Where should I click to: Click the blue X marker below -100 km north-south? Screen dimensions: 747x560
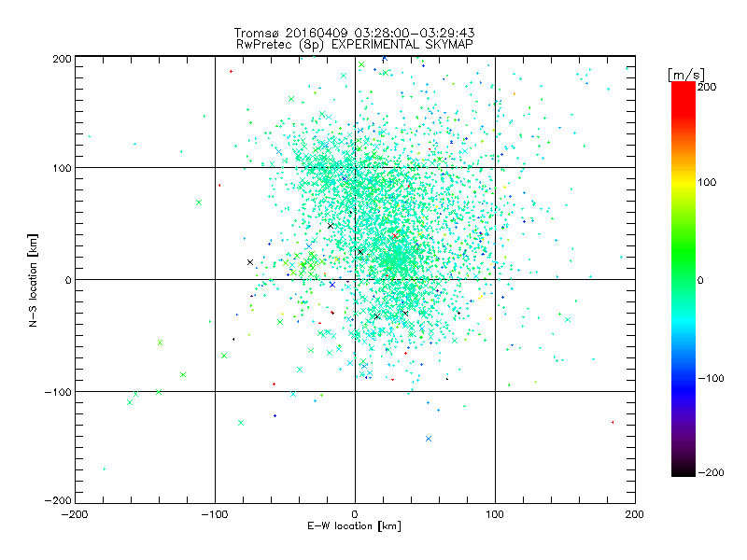click(x=429, y=439)
